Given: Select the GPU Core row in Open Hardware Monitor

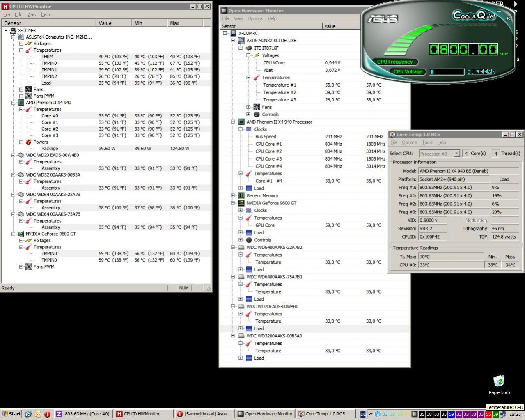Looking at the screenshot, I should point(315,225).
